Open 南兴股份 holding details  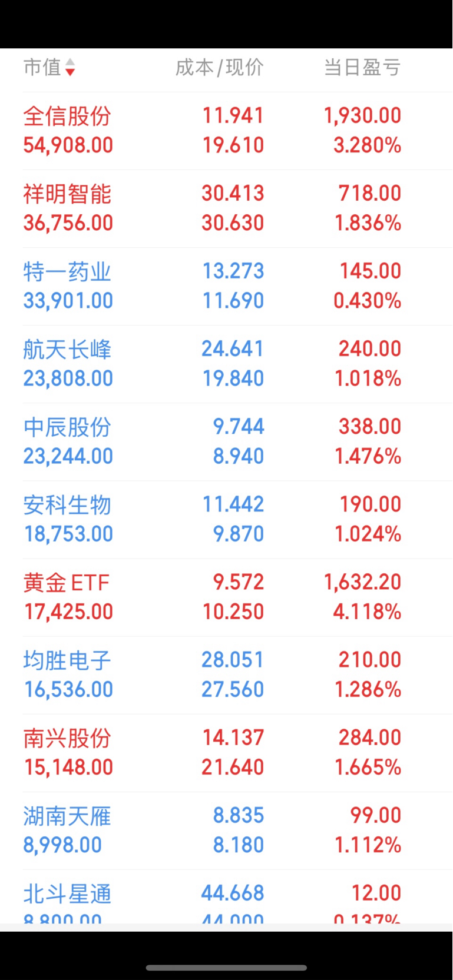(67, 738)
